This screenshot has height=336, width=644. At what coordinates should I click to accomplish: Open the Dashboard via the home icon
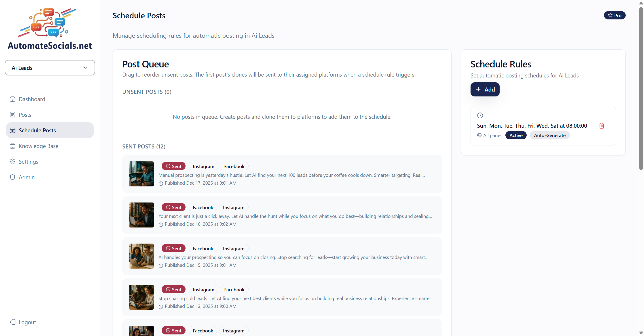coord(12,99)
